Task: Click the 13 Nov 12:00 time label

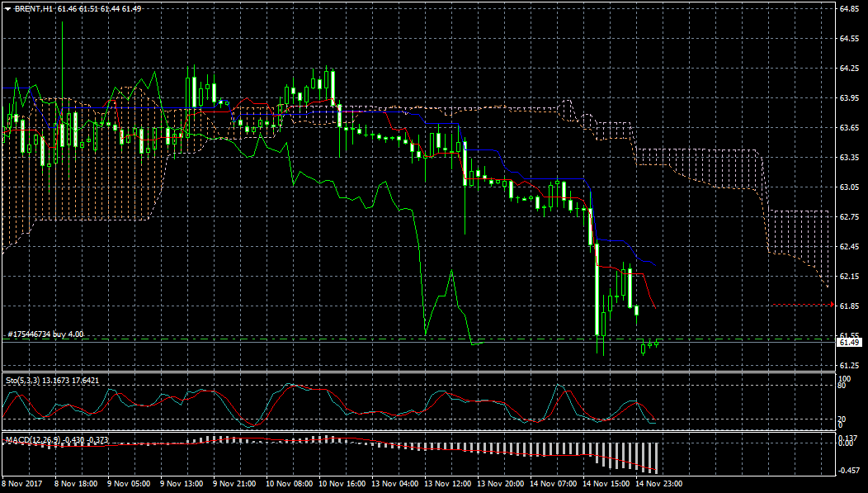Action: click(446, 483)
